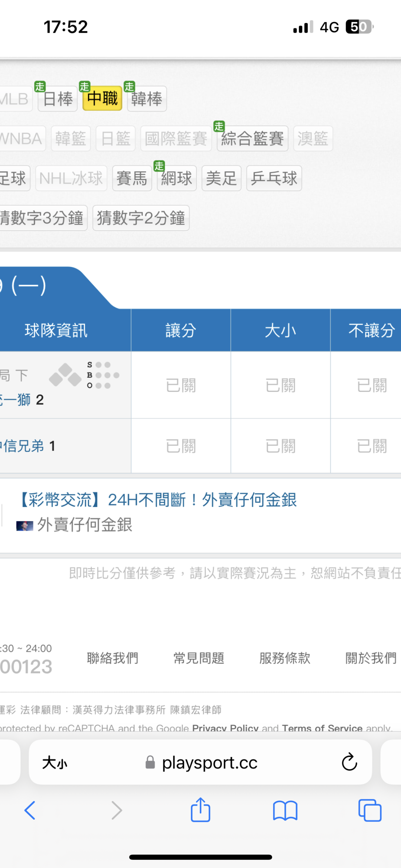Tap the battery indicator in status bar
The image size is (401, 868).
point(360,27)
